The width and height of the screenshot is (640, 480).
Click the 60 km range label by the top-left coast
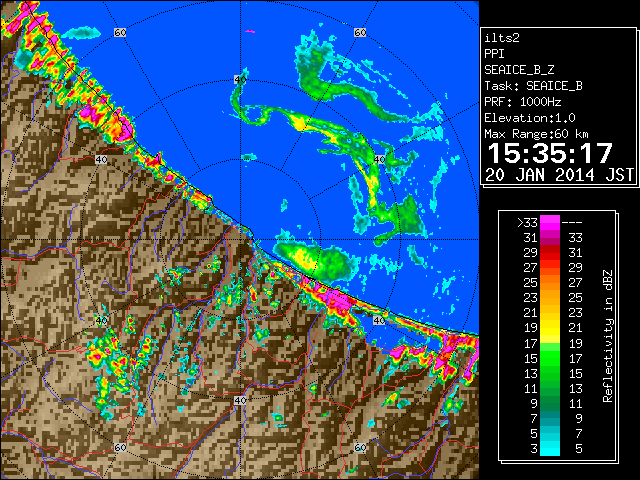(120, 32)
